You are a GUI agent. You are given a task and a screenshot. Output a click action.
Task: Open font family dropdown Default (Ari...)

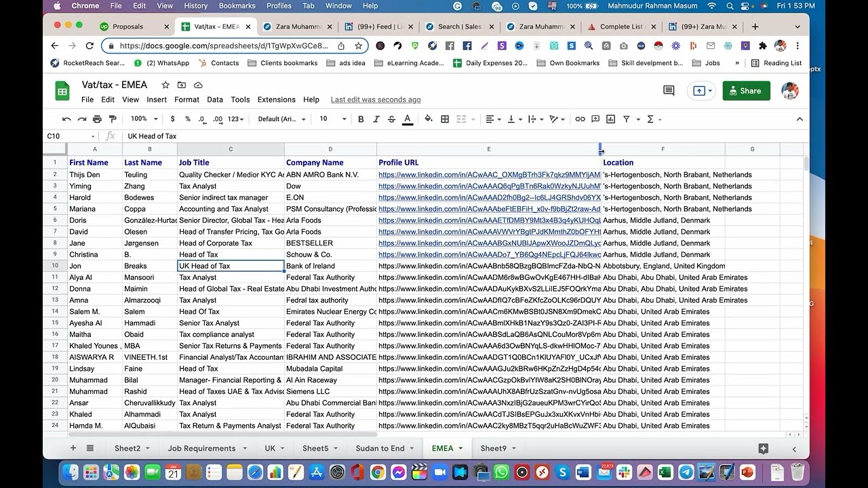(281, 119)
